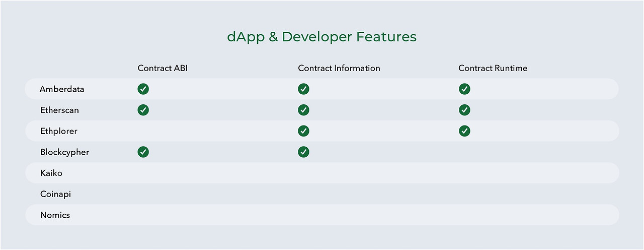This screenshot has width=644, height=250.
Task: Select the Contract Runtime column header
Action: coord(493,68)
